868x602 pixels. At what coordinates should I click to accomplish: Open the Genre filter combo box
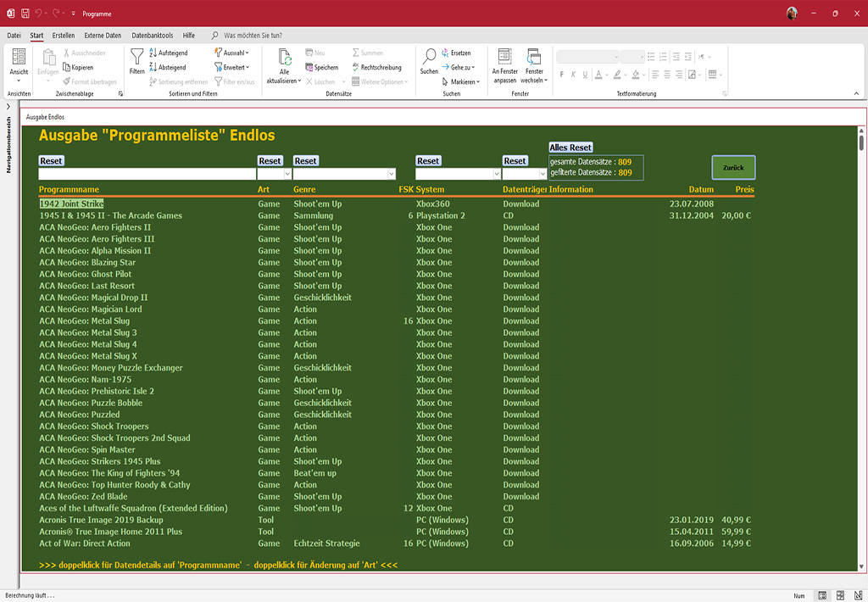pyautogui.click(x=391, y=174)
